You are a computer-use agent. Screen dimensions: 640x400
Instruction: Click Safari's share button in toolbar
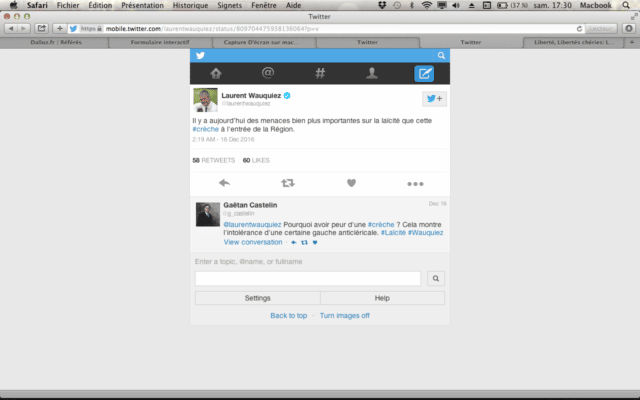pyautogui.click(x=41, y=29)
